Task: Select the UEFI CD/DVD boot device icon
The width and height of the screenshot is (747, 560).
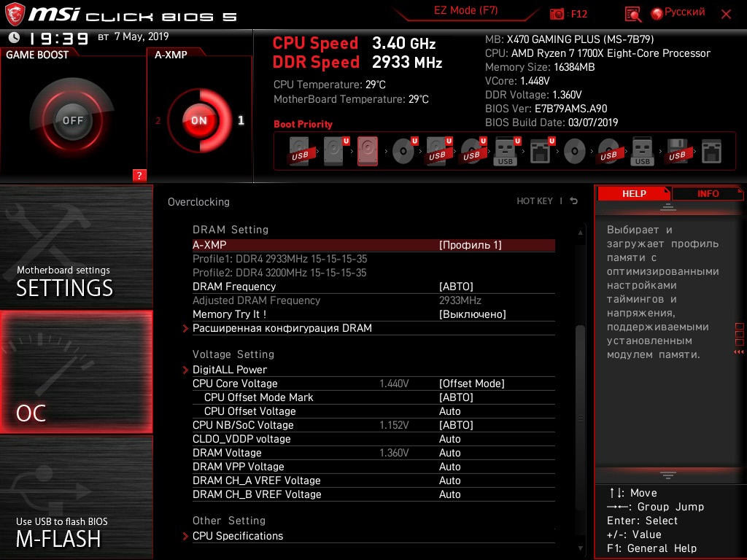Action: [x=404, y=152]
